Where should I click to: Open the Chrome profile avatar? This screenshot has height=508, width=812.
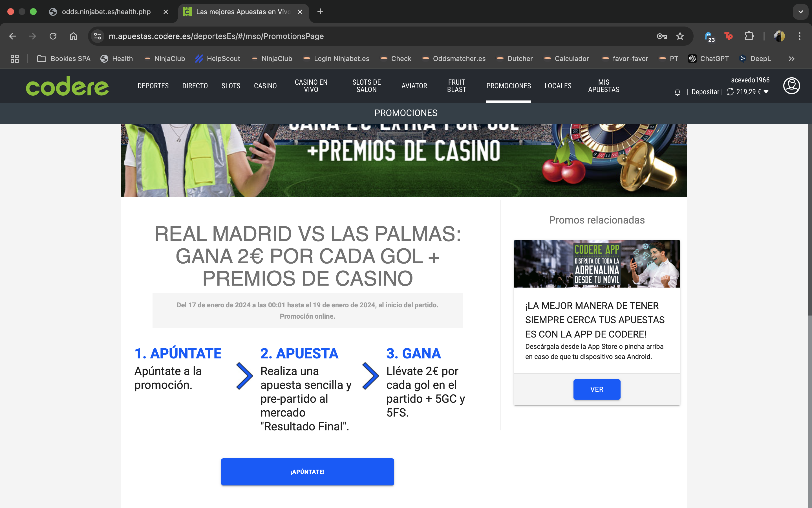(x=779, y=36)
